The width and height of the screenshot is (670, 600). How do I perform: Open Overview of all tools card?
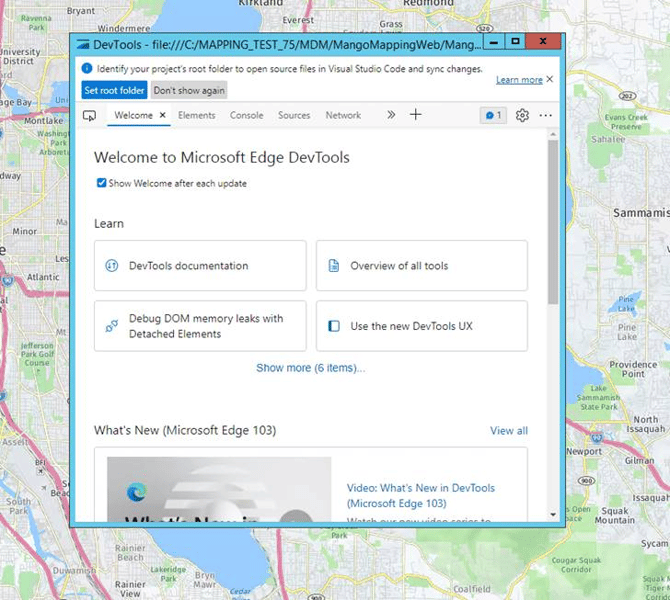click(x=422, y=265)
